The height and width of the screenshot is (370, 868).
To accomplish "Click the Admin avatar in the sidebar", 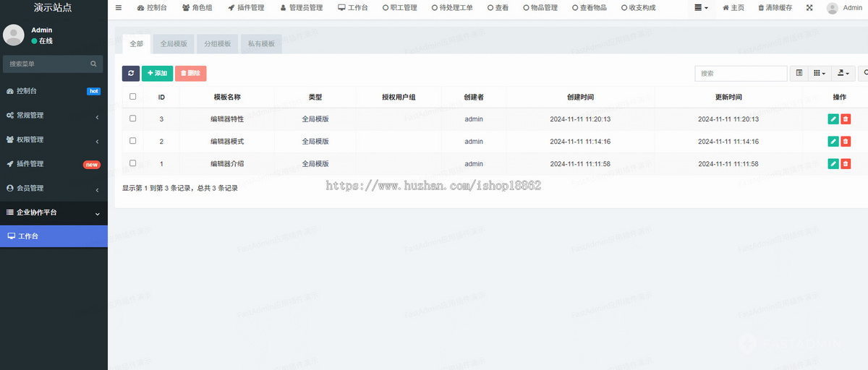I will coord(14,35).
